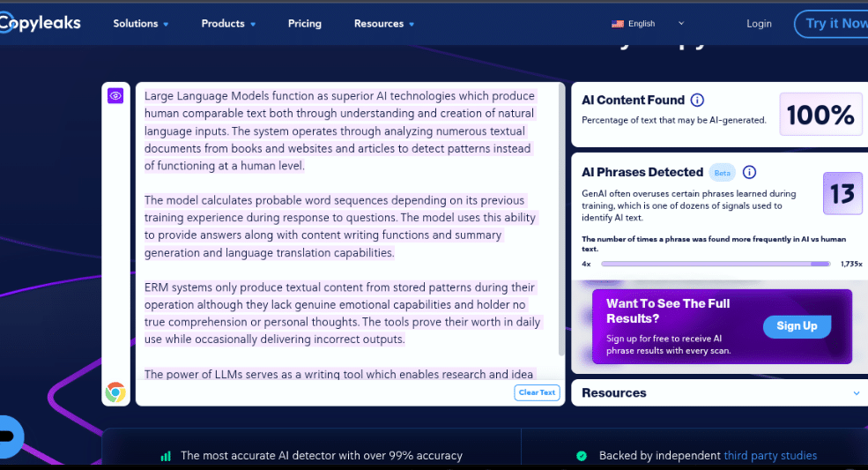Click the paragraph starting 'The model calculates probable'
The image size is (868, 470).
click(339, 226)
